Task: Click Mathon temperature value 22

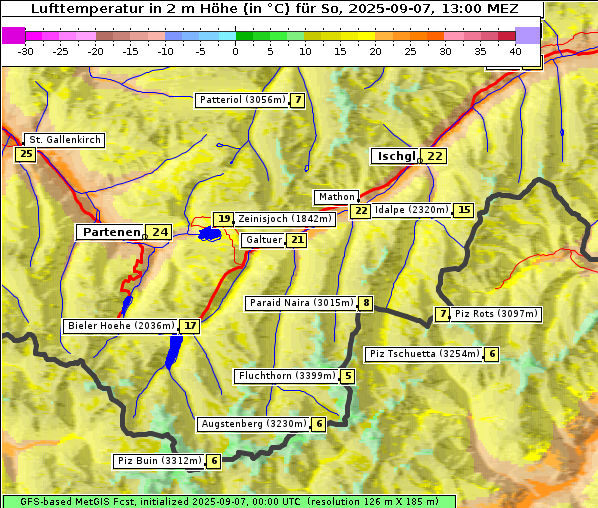Action: pos(361,211)
